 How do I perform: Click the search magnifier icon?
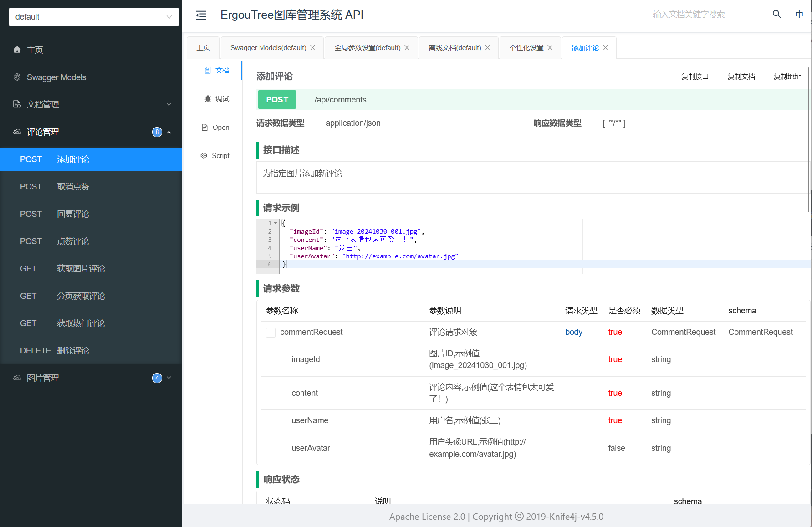pyautogui.click(x=776, y=15)
